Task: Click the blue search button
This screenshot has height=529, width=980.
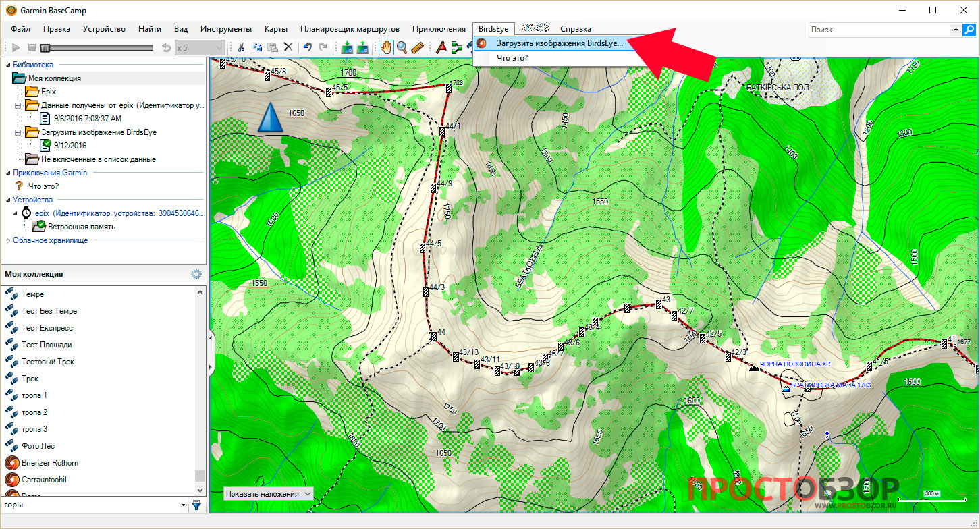Action: 969,30
